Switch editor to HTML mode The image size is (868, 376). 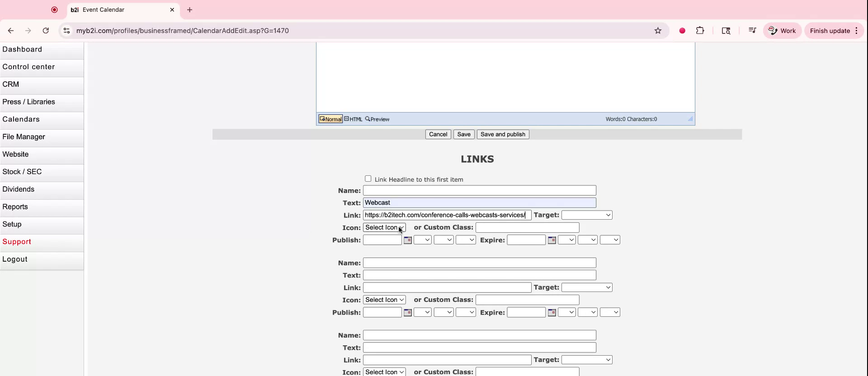click(354, 119)
